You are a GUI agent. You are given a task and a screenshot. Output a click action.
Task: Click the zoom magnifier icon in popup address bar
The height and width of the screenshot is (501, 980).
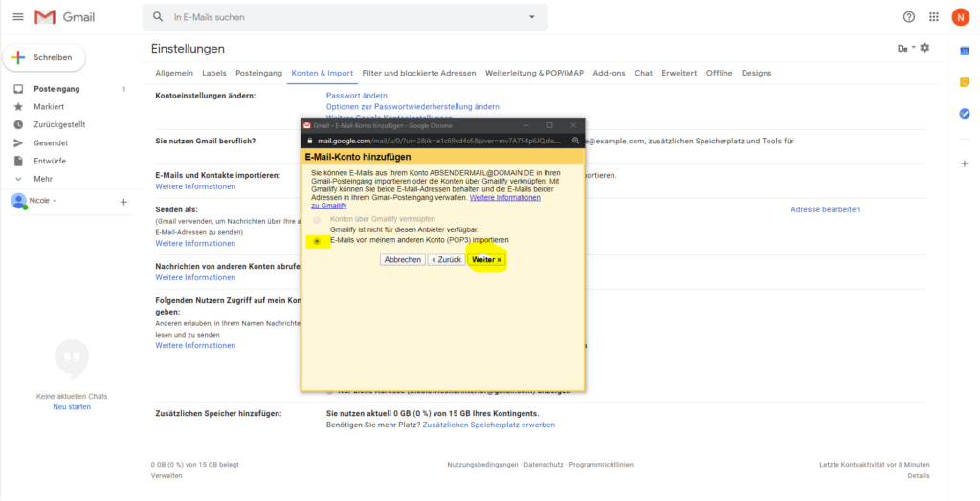[x=575, y=141]
